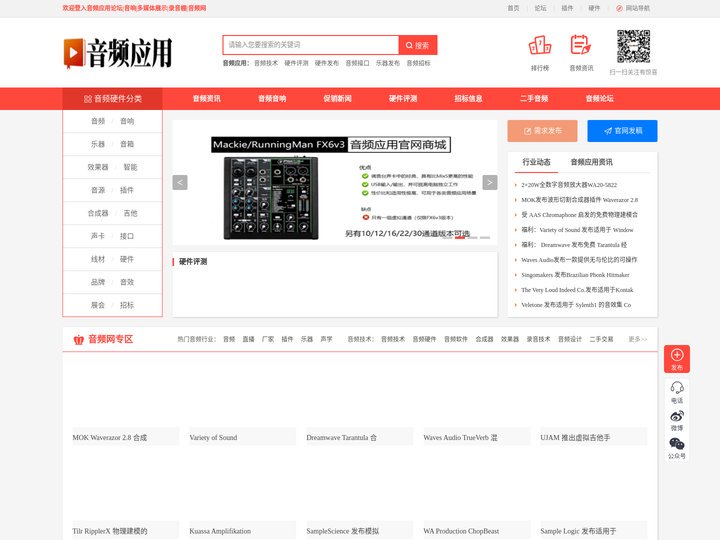Screen dimensions: 720x540
Task: Open 音频论坛 in navigation bar
Action: tap(599, 98)
